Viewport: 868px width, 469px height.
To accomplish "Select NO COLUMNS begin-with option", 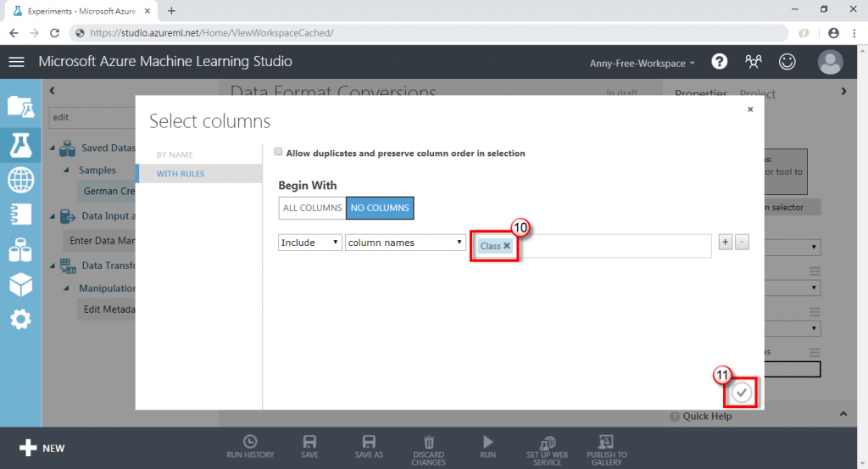I will (380, 208).
